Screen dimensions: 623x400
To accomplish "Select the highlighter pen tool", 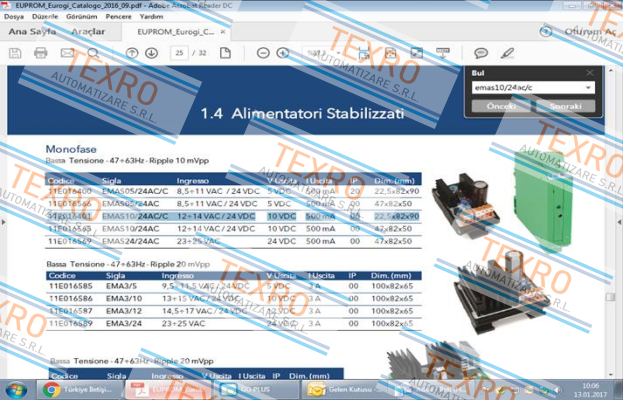I will pos(507,53).
